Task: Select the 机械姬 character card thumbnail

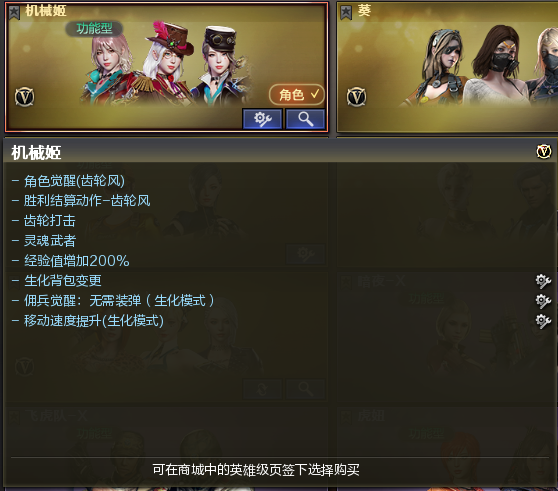Action: (167, 67)
